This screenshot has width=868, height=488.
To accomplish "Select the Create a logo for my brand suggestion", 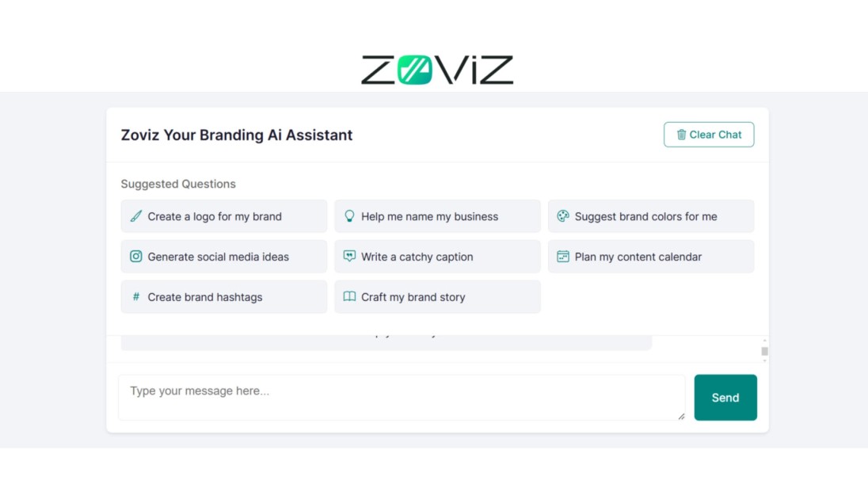I will coord(224,216).
